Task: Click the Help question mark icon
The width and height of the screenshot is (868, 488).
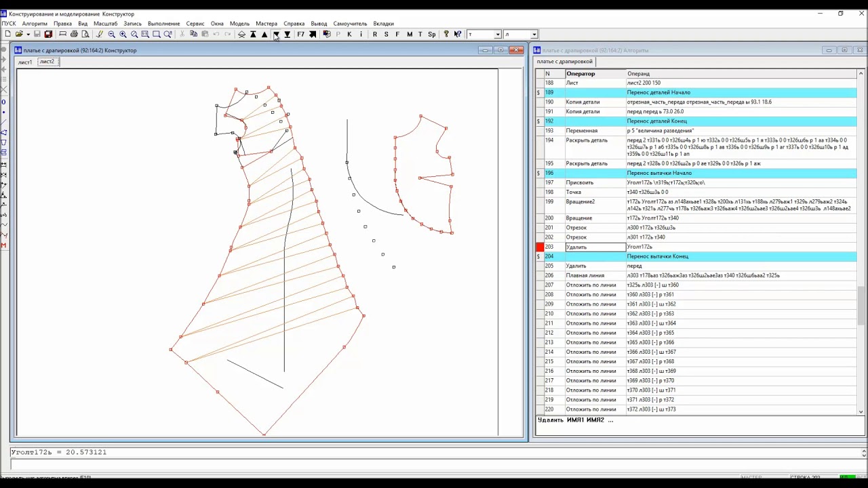Action: [446, 34]
